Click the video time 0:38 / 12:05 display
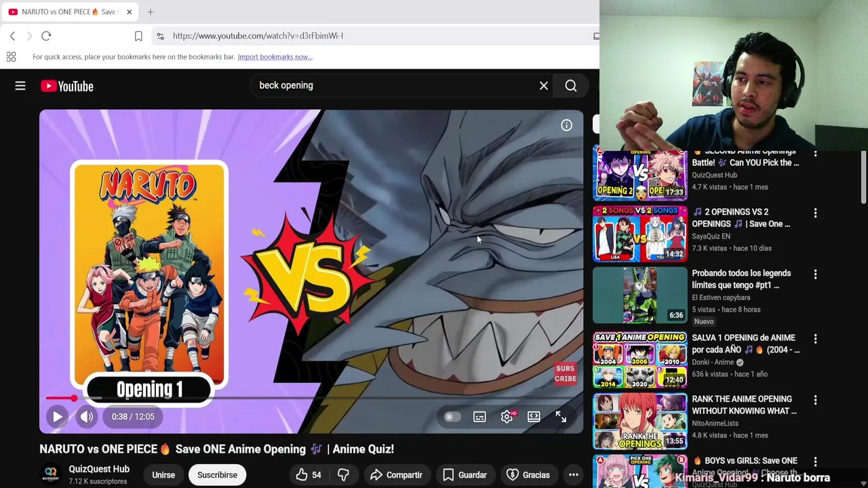 [x=133, y=417]
